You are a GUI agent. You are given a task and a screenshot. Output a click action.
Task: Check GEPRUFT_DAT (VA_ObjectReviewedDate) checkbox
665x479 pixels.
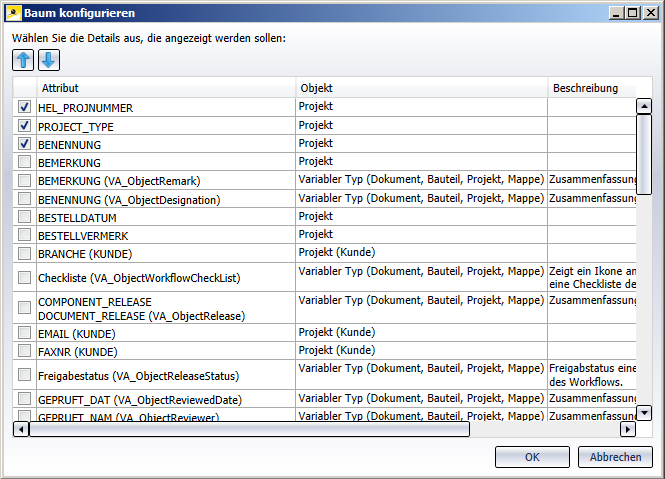click(x=24, y=399)
